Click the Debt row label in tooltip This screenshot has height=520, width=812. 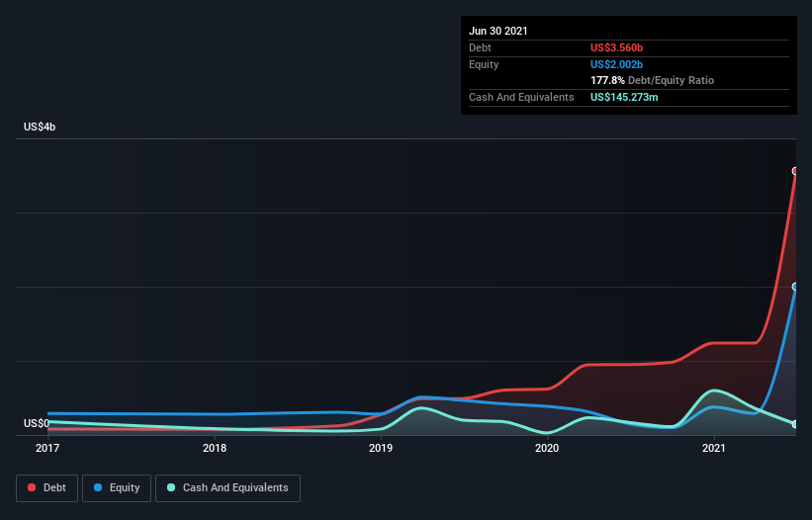[480, 47]
